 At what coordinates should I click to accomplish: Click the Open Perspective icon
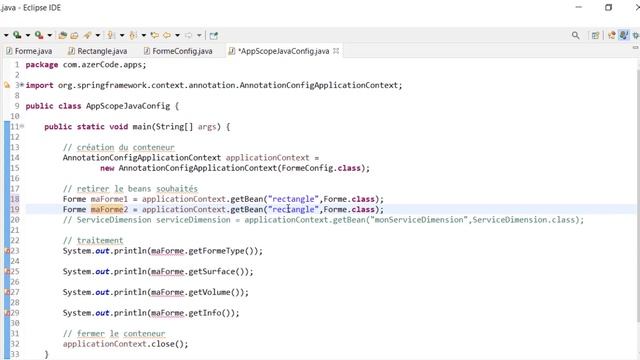click(x=596, y=36)
